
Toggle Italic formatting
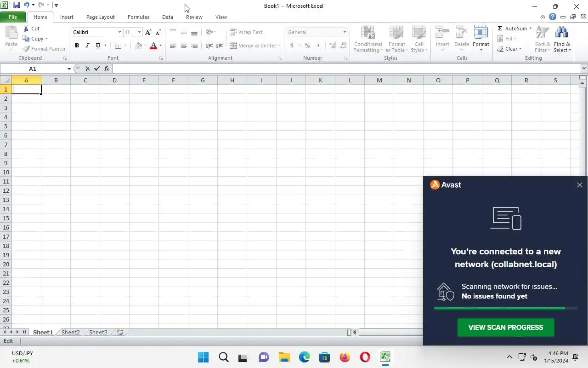pyautogui.click(x=87, y=46)
